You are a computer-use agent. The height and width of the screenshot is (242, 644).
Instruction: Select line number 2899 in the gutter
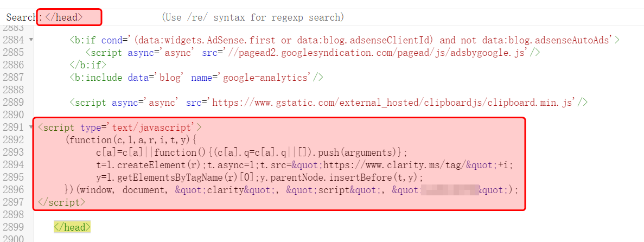click(x=13, y=227)
